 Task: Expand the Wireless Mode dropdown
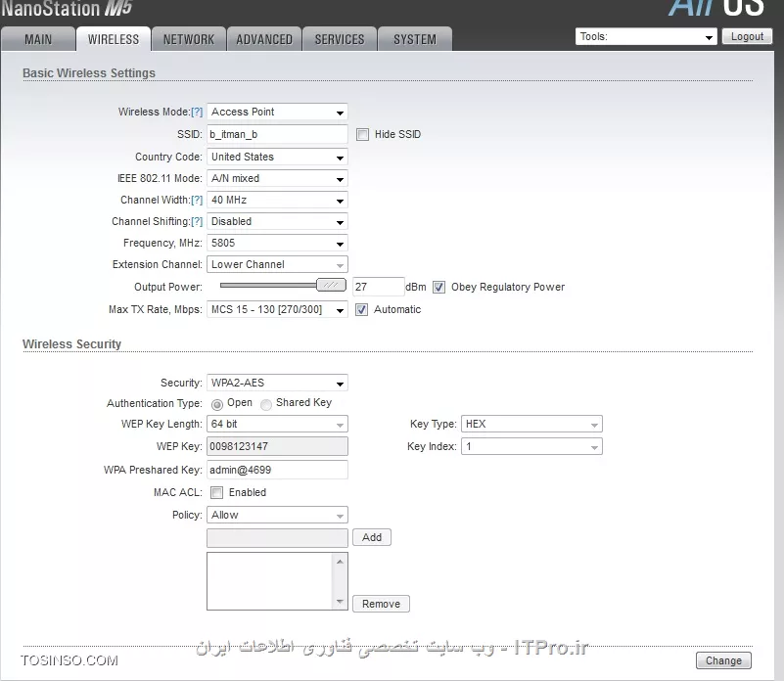(277, 112)
